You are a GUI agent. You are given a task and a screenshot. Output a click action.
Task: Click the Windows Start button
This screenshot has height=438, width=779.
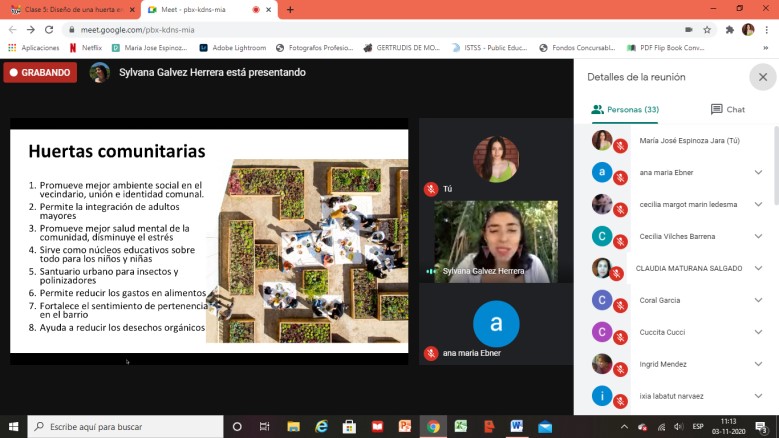pos(13,426)
